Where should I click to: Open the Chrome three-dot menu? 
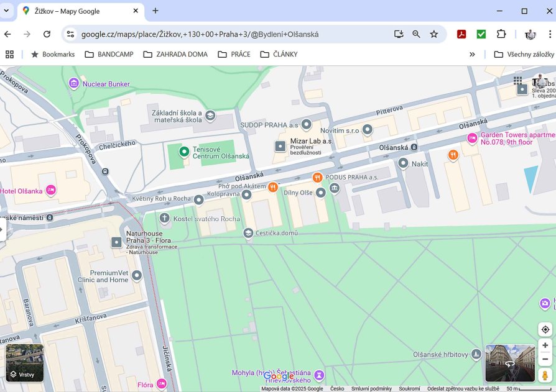tap(550, 34)
